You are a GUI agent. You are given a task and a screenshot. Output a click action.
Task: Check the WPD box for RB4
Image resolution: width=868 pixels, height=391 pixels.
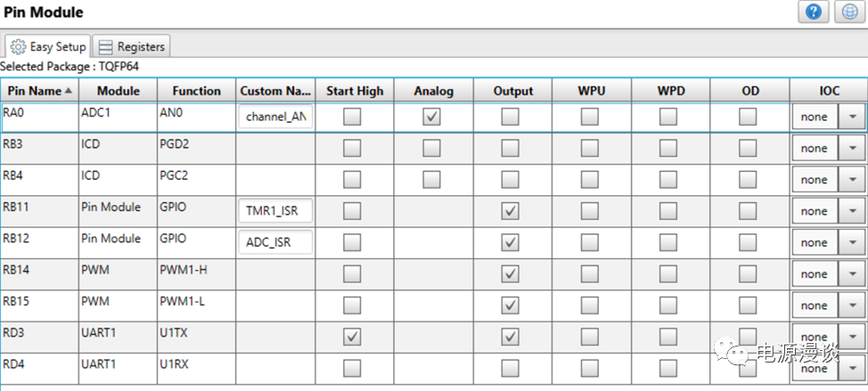[668, 179]
